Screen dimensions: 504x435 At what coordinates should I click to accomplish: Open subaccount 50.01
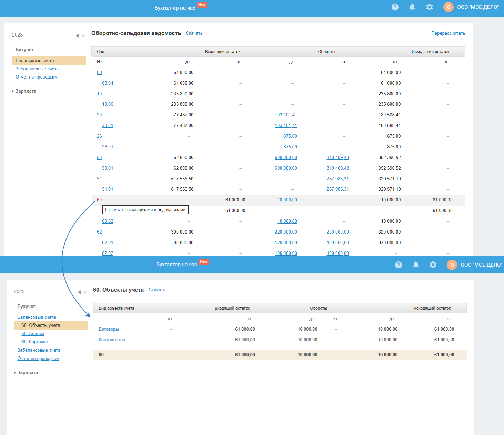tap(108, 168)
